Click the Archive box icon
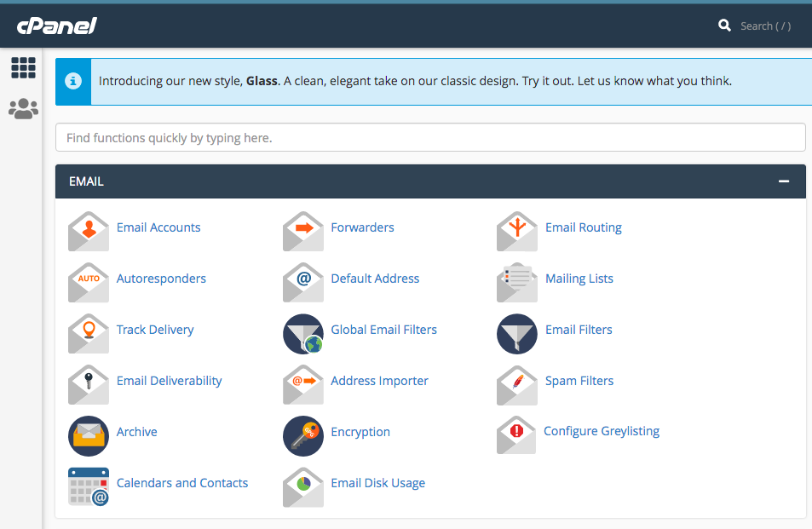Viewport: 812px width, 529px height. click(89, 436)
